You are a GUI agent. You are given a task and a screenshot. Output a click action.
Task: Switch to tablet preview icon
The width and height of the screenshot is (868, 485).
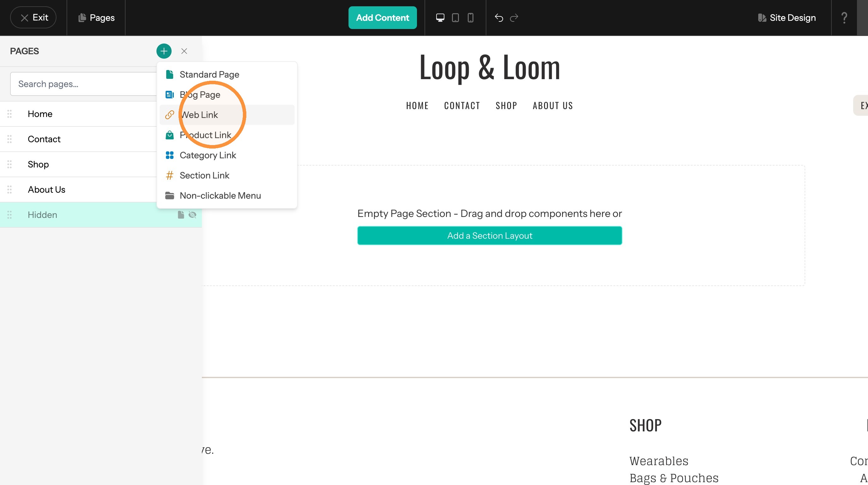click(x=455, y=18)
